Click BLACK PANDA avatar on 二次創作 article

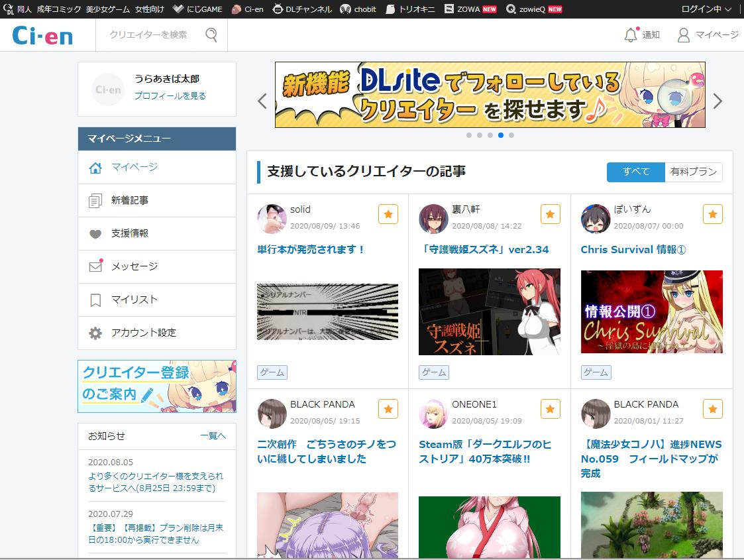(x=272, y=414)
